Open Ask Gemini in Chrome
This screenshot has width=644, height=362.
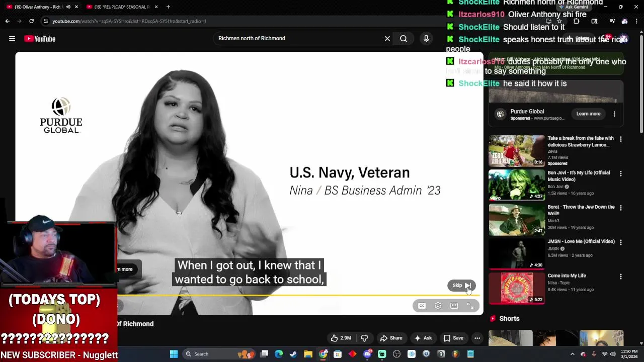[x=573, y=7]
